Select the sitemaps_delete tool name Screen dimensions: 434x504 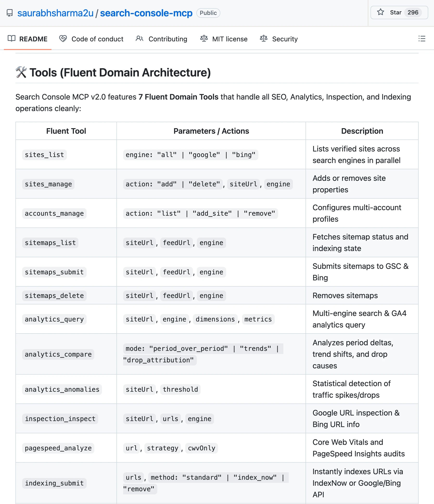54,296
